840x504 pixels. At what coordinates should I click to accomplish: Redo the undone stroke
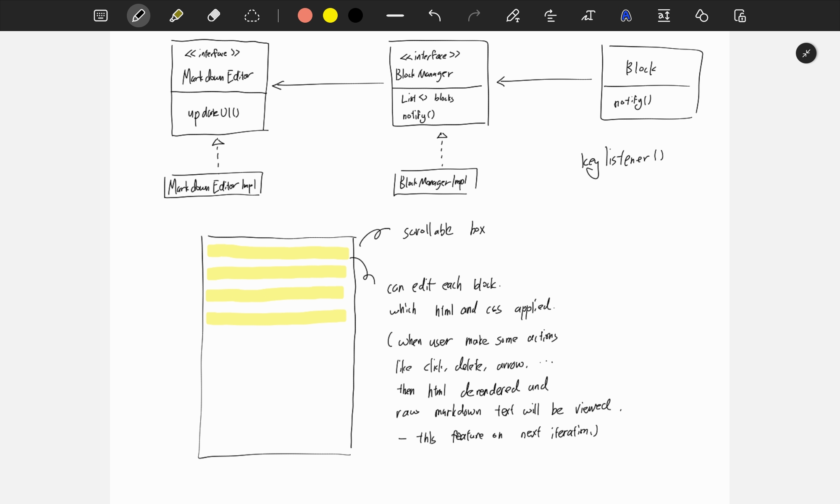click(x=474, y=16)
